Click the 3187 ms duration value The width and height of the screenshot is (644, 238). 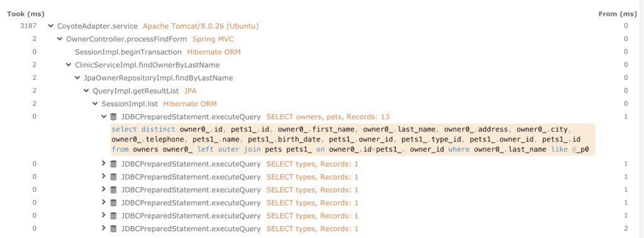click(29, 26)
